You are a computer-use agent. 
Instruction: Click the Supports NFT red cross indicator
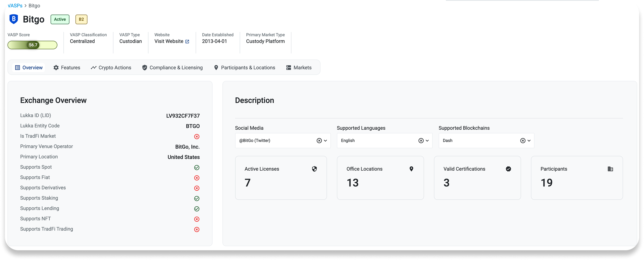[x=197, y=219]
